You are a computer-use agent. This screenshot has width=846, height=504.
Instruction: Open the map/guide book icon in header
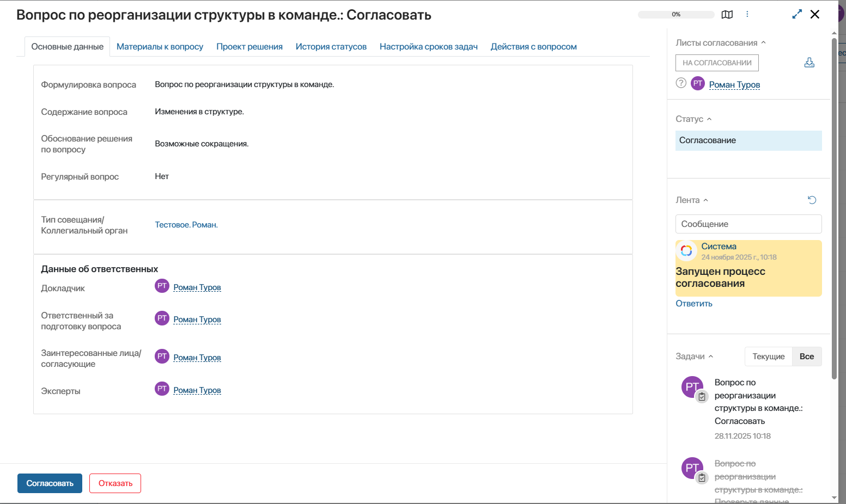(x=727, y=15)
